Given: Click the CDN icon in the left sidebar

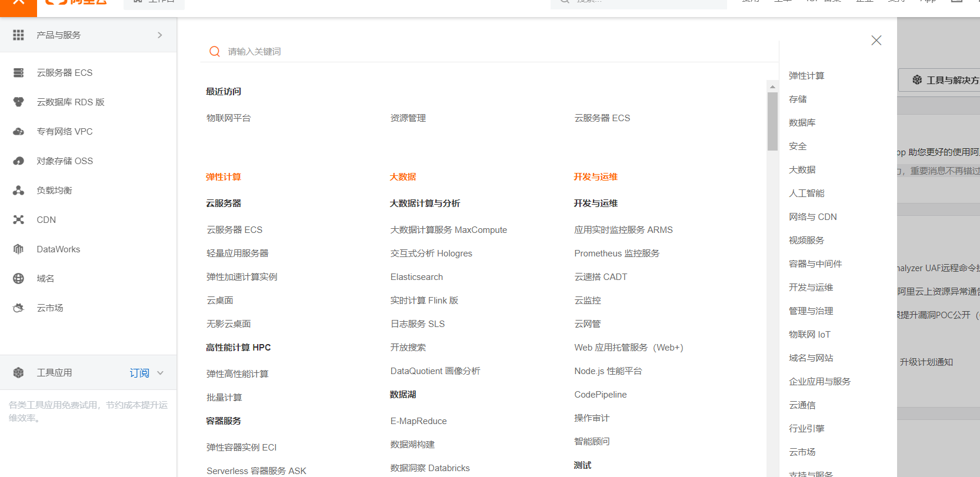Looking at the screenshot, I should click(x=18, y=220).
